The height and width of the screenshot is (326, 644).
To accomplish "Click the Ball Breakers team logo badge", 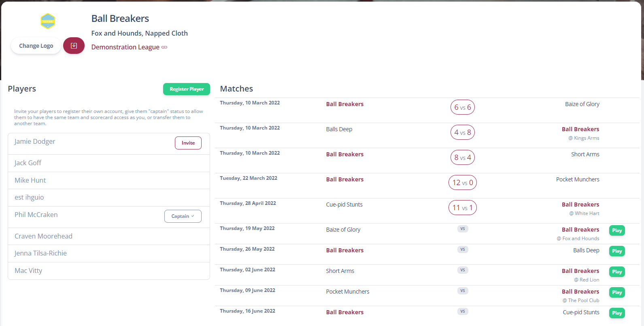I will click(48, 21).
